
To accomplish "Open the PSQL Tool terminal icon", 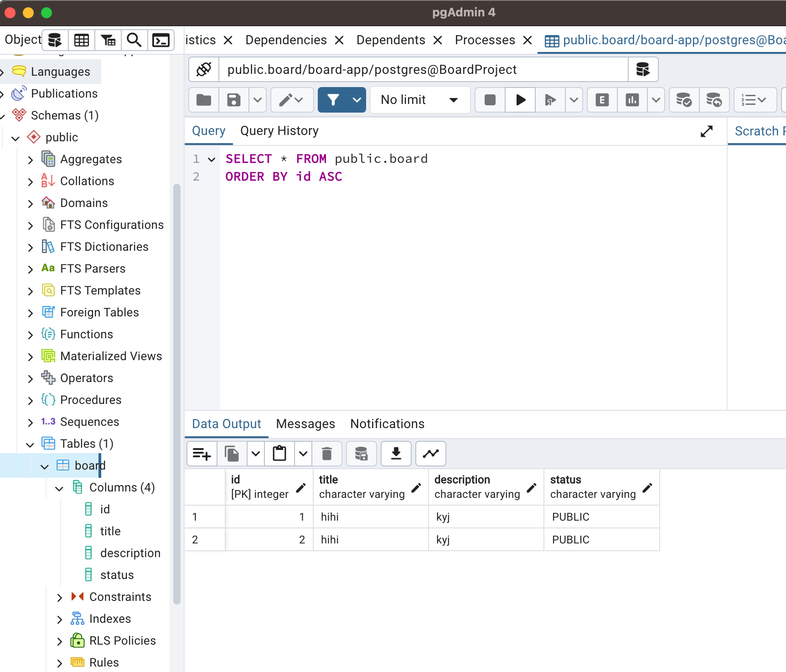I will (x=160, y=41).
